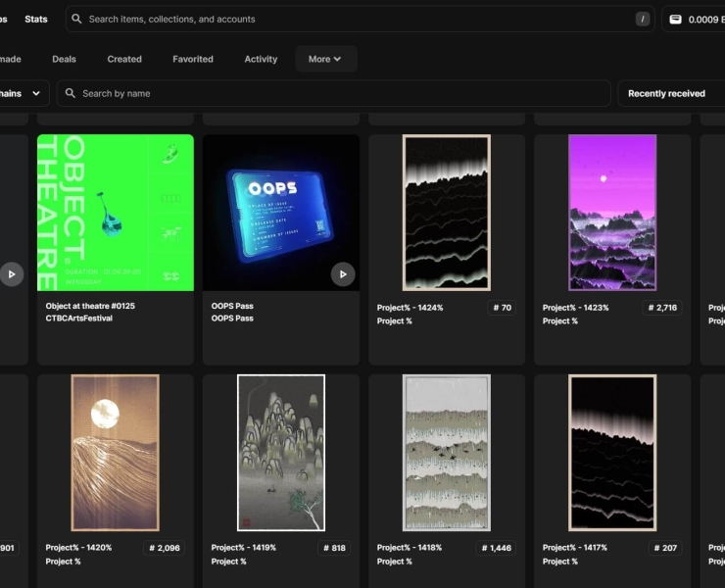Switch to the Deals tab

click(64, 59)
